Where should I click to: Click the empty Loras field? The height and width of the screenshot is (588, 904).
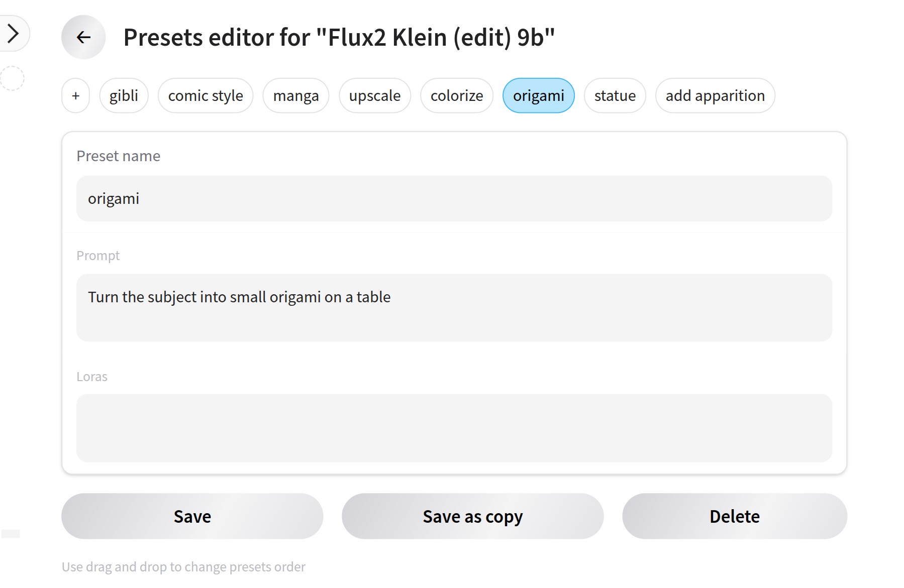click(x=454, y=428)
